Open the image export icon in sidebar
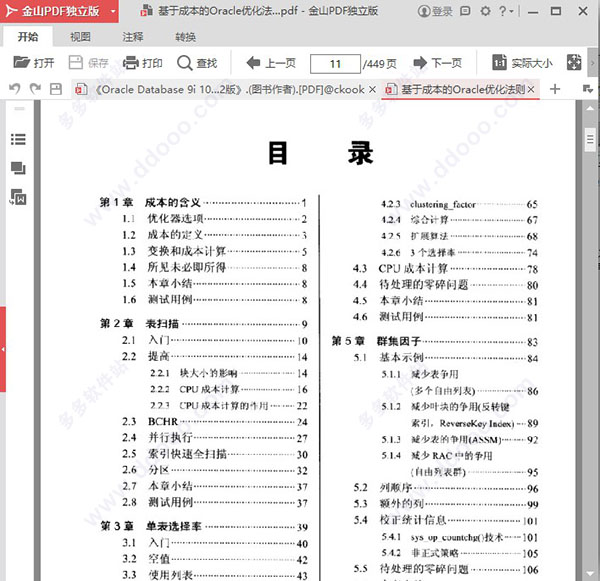Screen dimensions: 600x581 click(18, 197)
